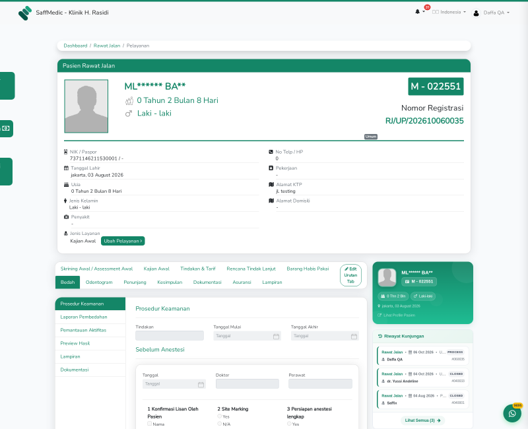Select Yes under Site Marking

pyautogui.click(x=220, y=416)
